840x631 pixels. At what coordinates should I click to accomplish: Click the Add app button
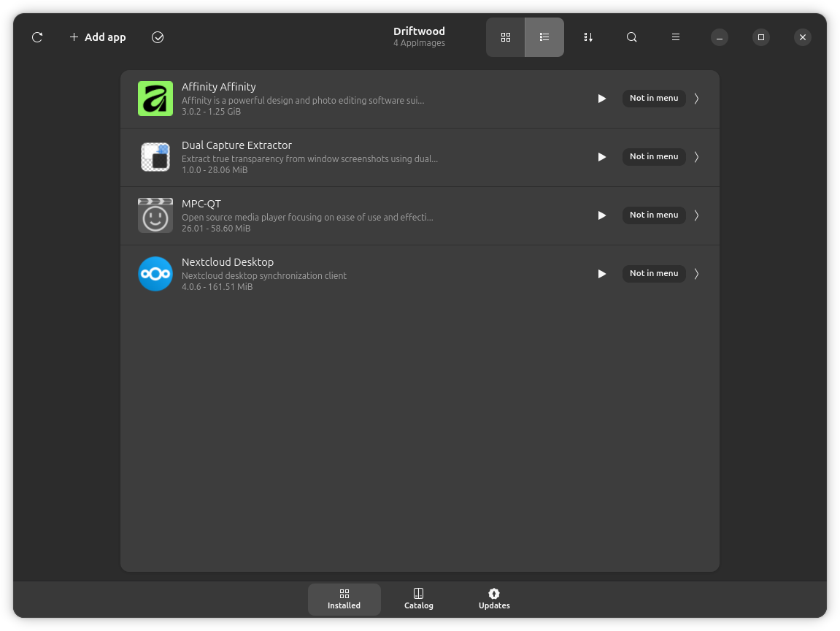pyautogui.click(x=98, y=37)
